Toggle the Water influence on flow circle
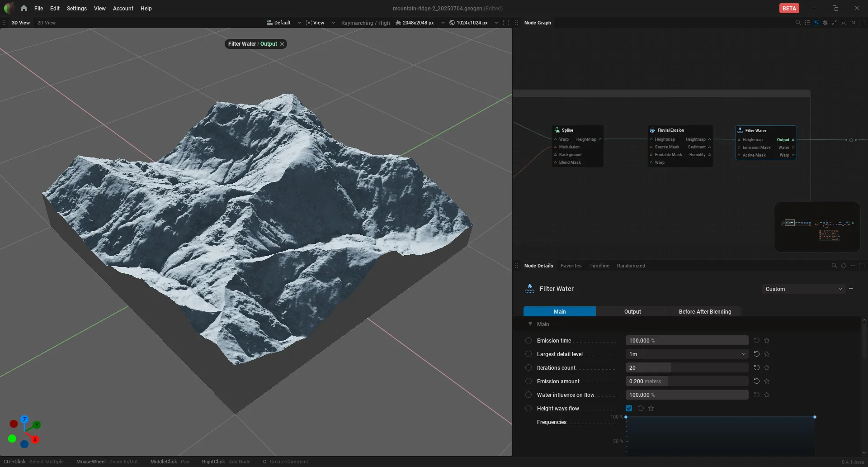The height and width of the screenshot is (467, 868). click(x=528, y=395)
